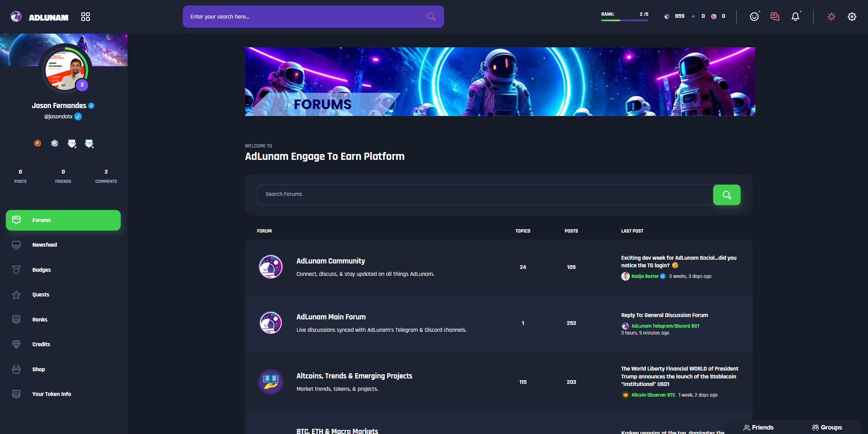Open the settings gear icon
Viewport: 868px width, 434px height.
click(852, 16)
